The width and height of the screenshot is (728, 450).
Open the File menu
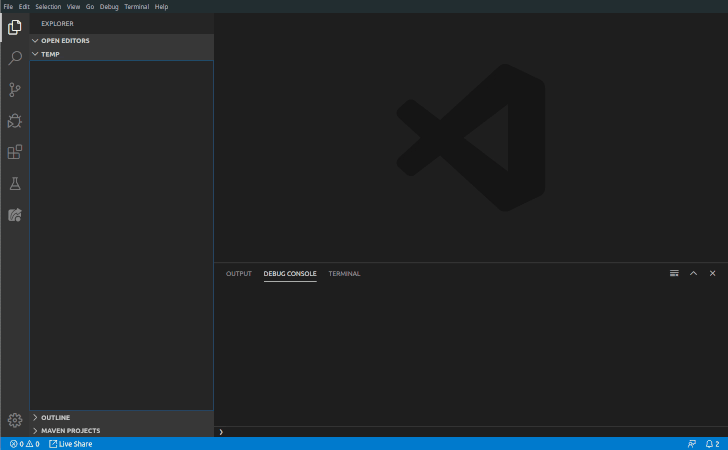tap(8, 7)
